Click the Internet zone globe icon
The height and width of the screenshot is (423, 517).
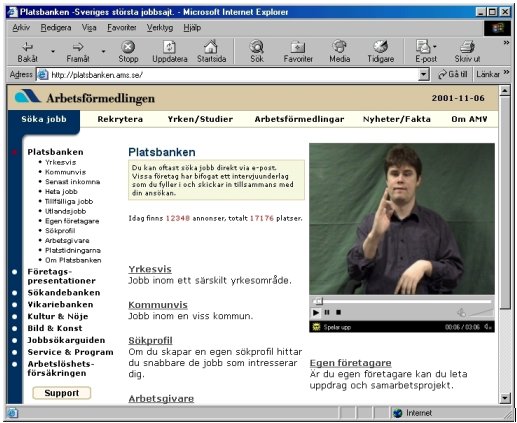tap(397, 413)
